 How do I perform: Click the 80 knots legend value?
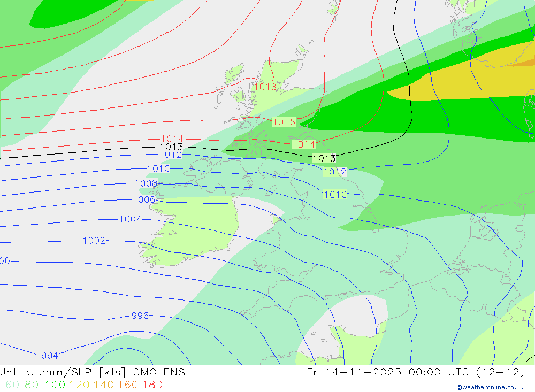[32, 385]
